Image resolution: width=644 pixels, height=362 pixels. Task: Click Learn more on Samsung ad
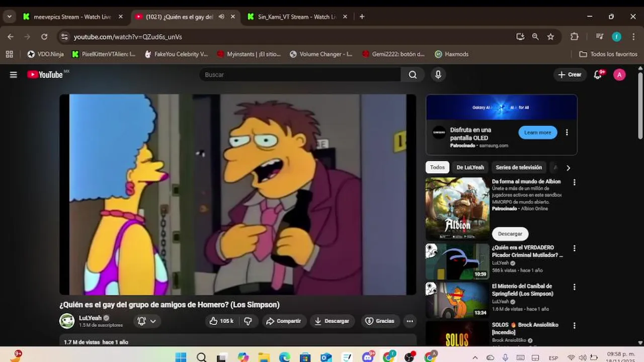coord(538,133)
